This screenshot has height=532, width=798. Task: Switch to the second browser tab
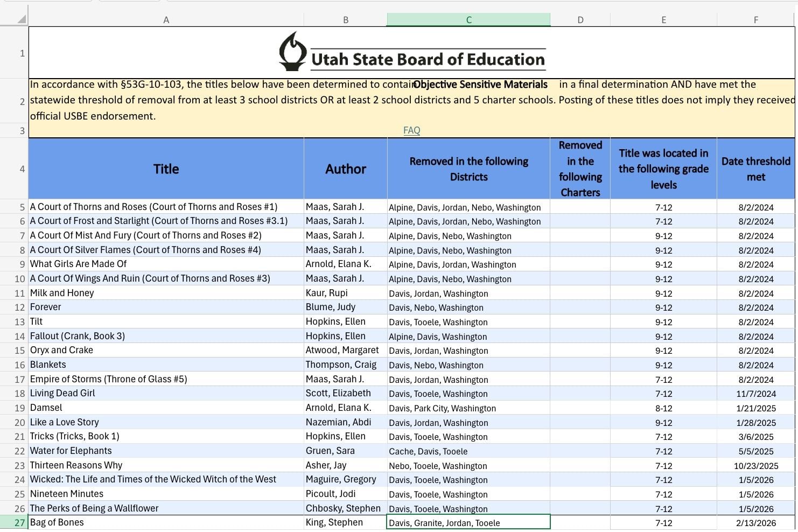click(129, 3)
